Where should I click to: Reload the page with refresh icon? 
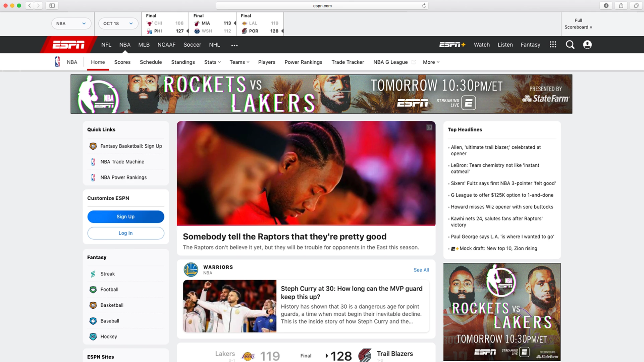pos(424,5)
